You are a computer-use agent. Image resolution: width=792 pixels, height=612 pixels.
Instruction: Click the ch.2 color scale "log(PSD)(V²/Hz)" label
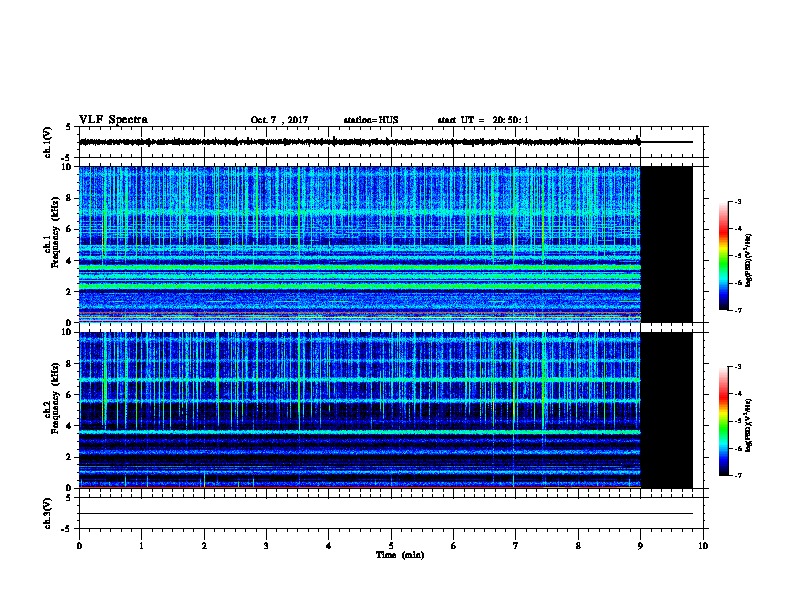tap(749, 425)
